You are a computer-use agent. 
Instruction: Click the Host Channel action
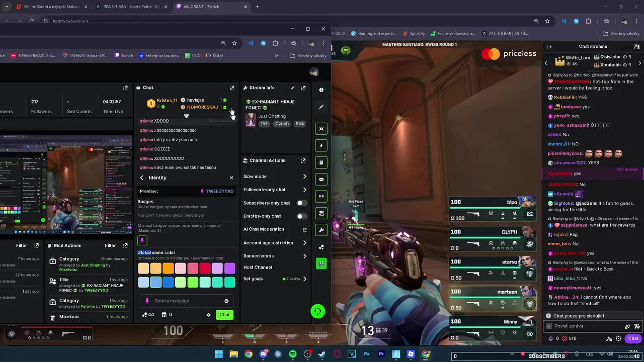pyautogui.click(x=258, y=267)
